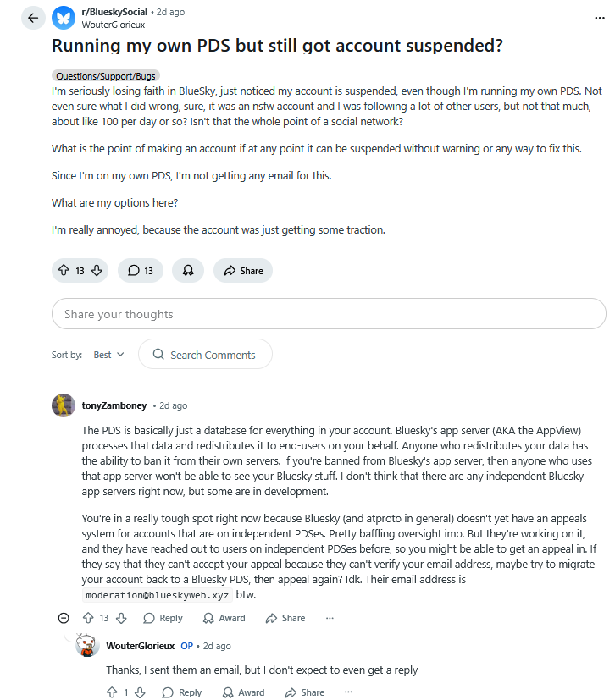
Task: Upvote WouterGlorieux's reply comment
Action: pyautogui.click(x=112, y=692)
